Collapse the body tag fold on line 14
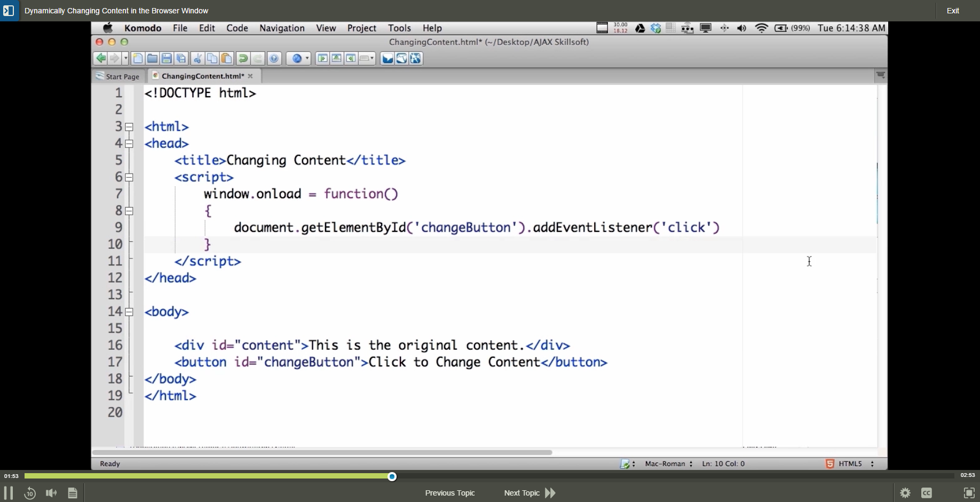This screenshot has height=502, width=980. [129, 312]
